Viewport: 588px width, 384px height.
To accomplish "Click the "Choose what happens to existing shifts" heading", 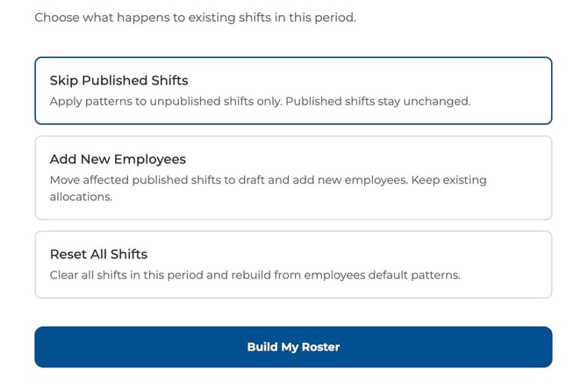I will click(195, 18).
